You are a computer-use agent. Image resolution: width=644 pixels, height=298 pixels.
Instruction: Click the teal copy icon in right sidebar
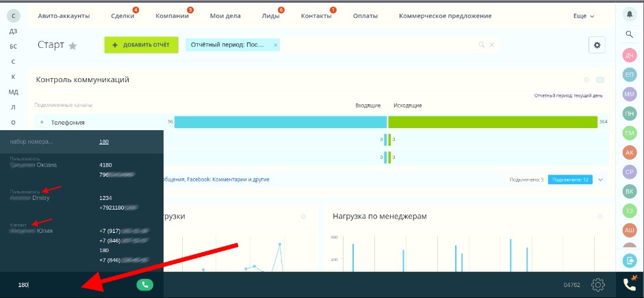630,260
